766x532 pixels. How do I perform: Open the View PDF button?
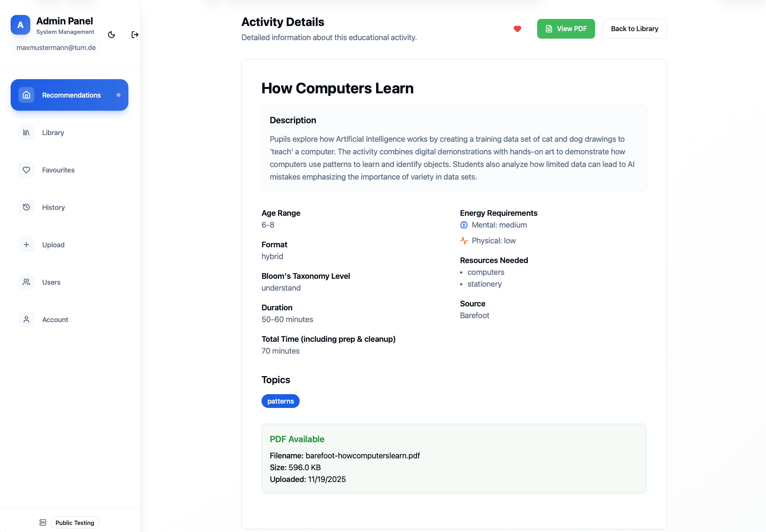pos(566,29)
